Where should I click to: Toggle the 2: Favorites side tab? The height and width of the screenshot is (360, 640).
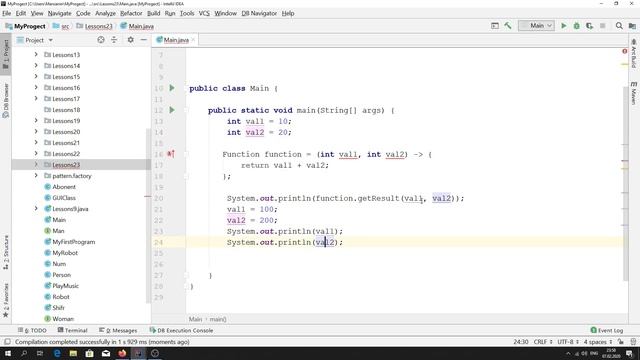coord(6,300)
